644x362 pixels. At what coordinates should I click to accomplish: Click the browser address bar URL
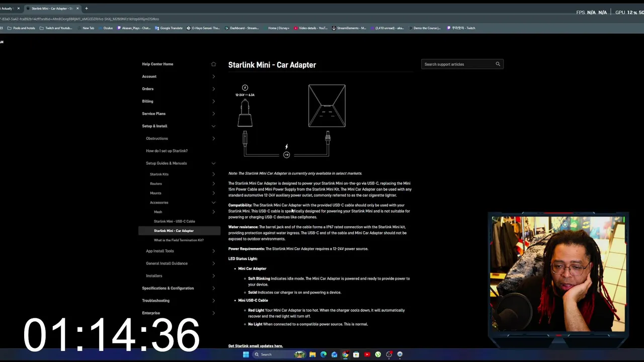[79, 19]
